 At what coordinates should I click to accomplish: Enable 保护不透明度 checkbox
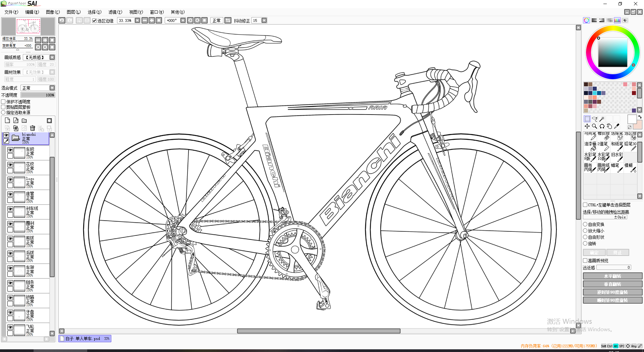3,101
